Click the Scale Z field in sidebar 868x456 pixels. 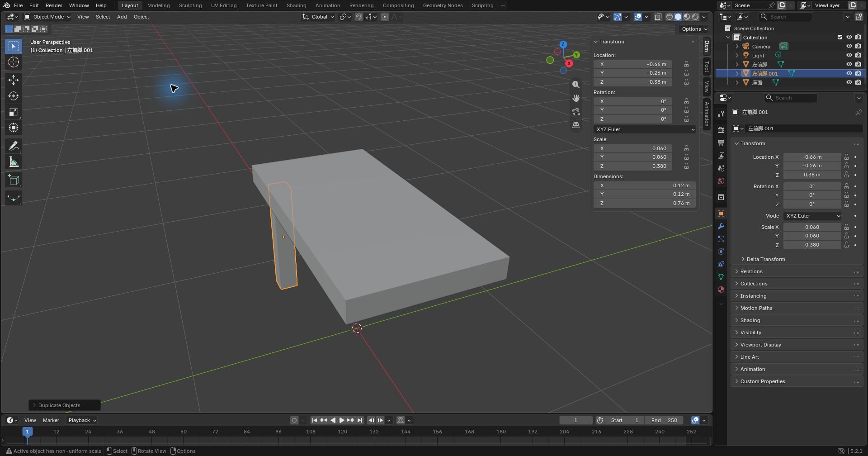(x=632, y=166)
